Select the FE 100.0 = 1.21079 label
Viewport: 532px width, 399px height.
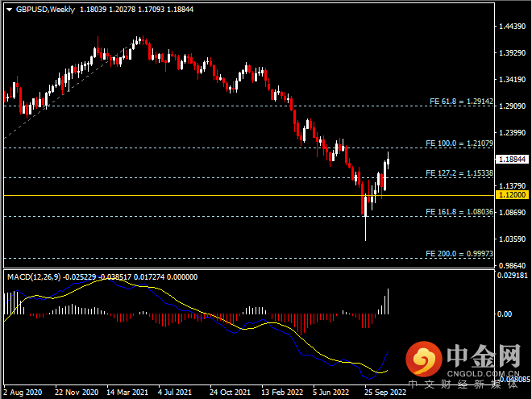[459, 143]
